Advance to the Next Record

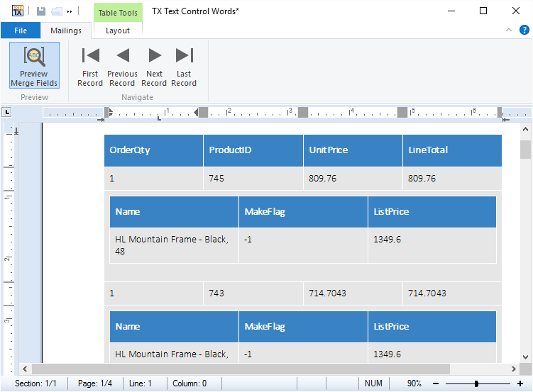coord(154,66)
